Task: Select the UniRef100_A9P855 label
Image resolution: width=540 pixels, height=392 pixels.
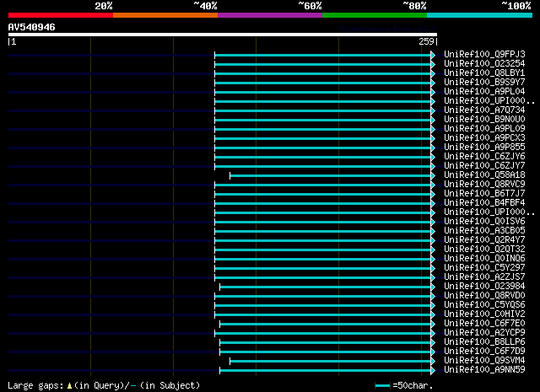Action: [x=484, y=148]
